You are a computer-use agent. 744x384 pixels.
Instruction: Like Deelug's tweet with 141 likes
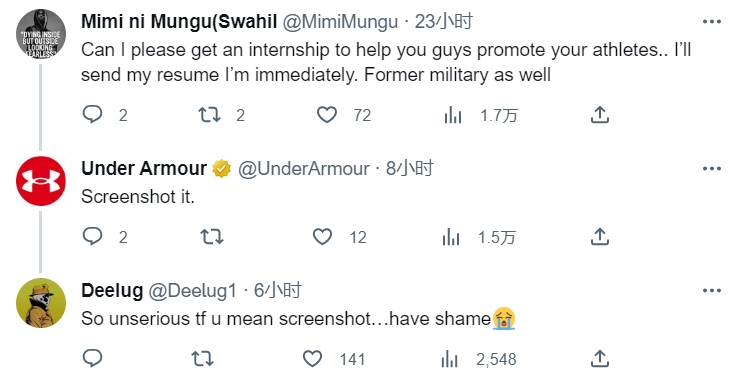[313, 359]
